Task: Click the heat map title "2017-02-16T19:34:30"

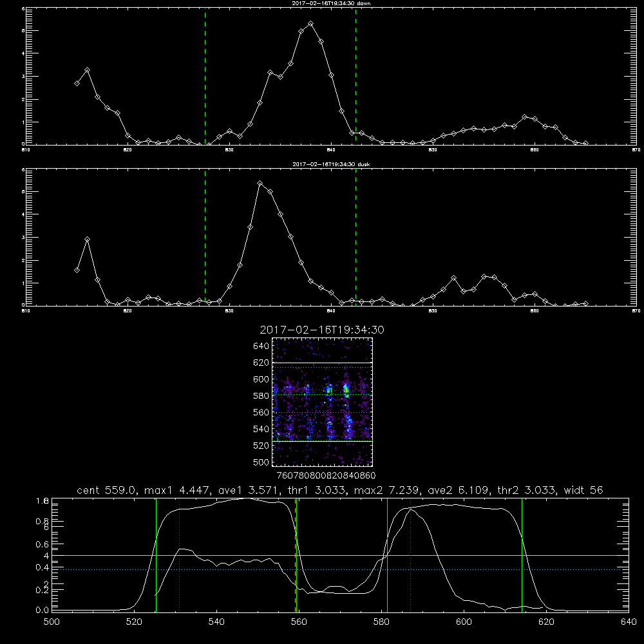Action: pos(322,330)
